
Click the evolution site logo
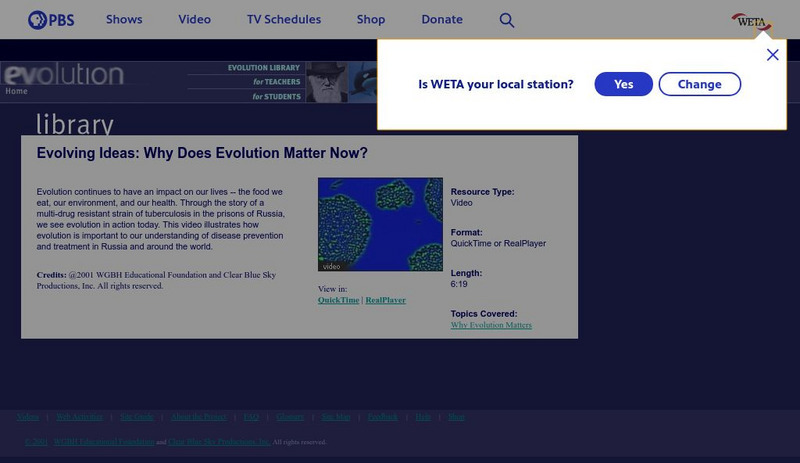pyautogui.click(x=64, y=74)
